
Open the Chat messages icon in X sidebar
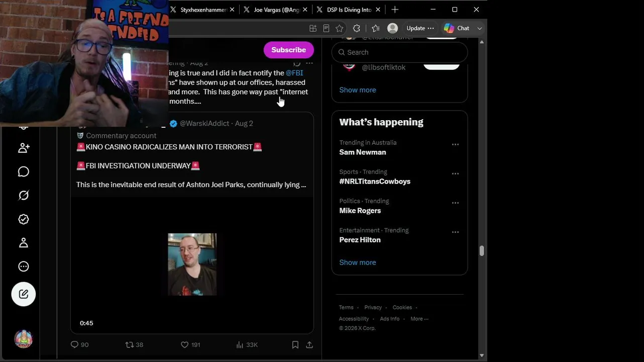(24, 172)
